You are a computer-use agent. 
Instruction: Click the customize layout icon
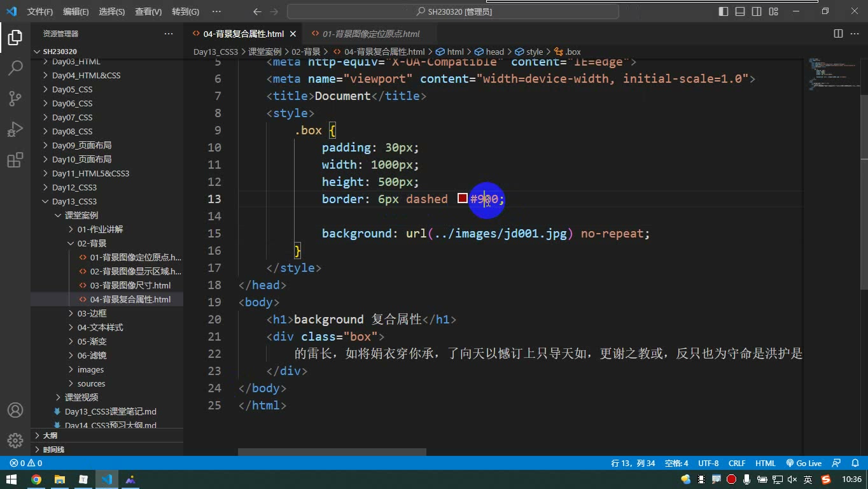773,11
